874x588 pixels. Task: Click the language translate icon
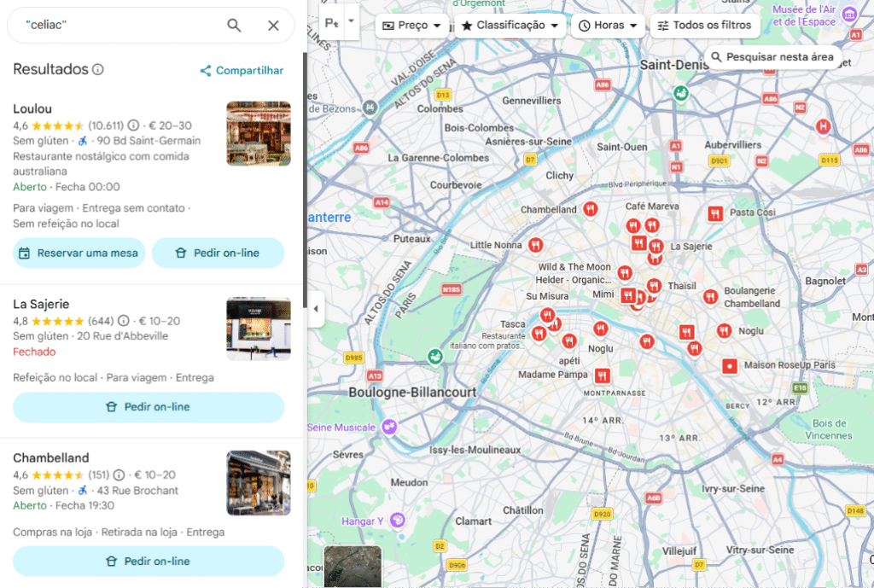(332, 23)
